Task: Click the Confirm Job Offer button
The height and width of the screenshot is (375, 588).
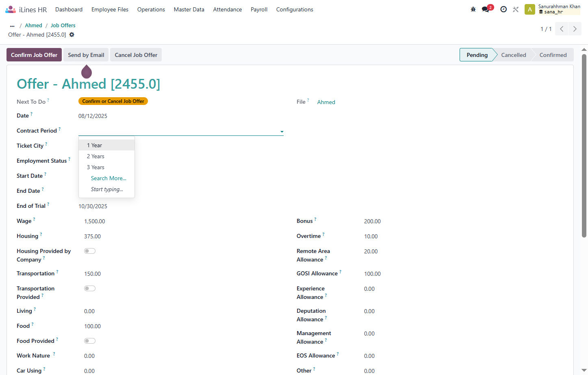Action: [x=34, y=55]
